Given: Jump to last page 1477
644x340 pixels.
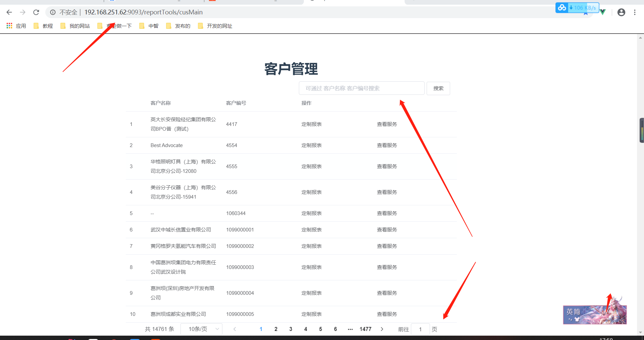Looking at the screenshot, I should click(365, 329).
